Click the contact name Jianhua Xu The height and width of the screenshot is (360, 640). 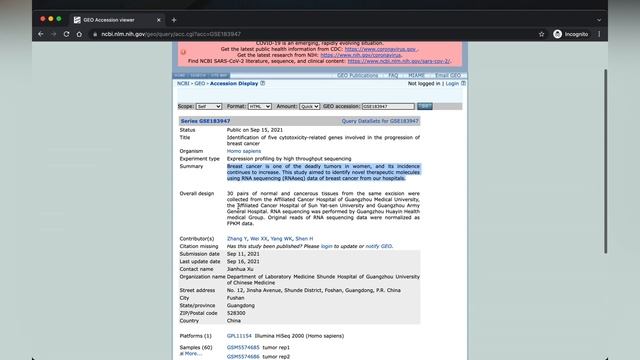tap(240, 269)
